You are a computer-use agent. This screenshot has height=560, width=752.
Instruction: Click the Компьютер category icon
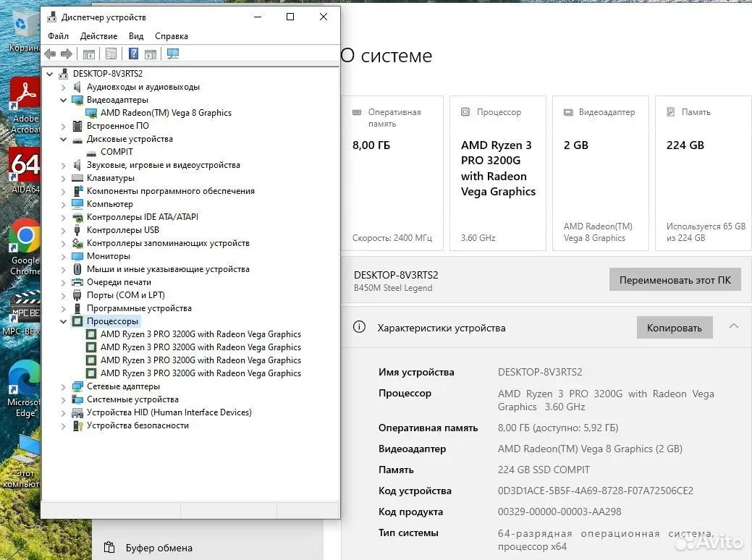[x=77, y=204]
